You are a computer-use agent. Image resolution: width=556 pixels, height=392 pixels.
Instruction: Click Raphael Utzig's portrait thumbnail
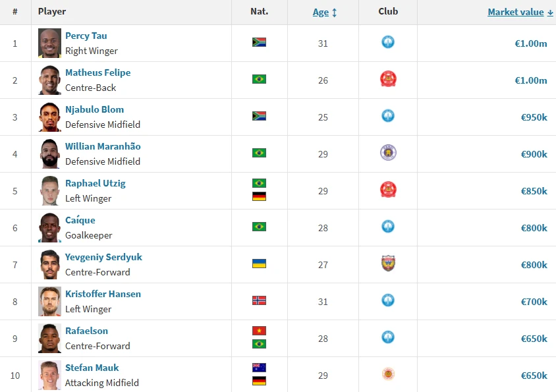pos(50,190)
